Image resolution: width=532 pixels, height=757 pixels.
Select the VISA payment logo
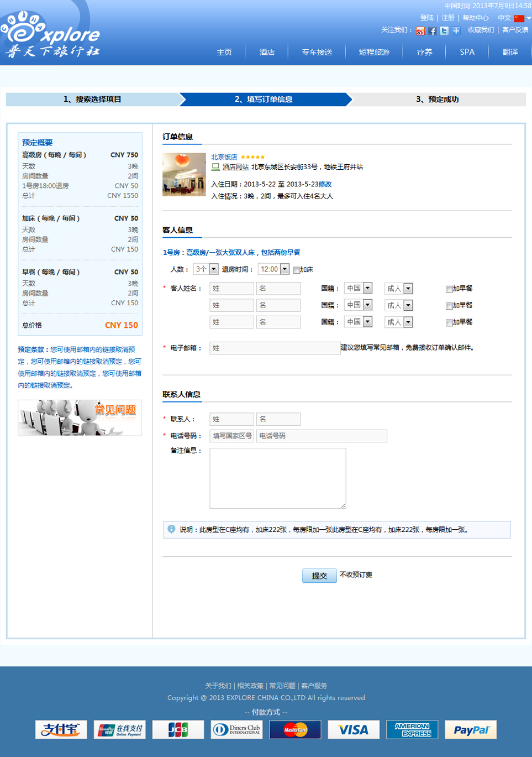(x=354, y=729)
